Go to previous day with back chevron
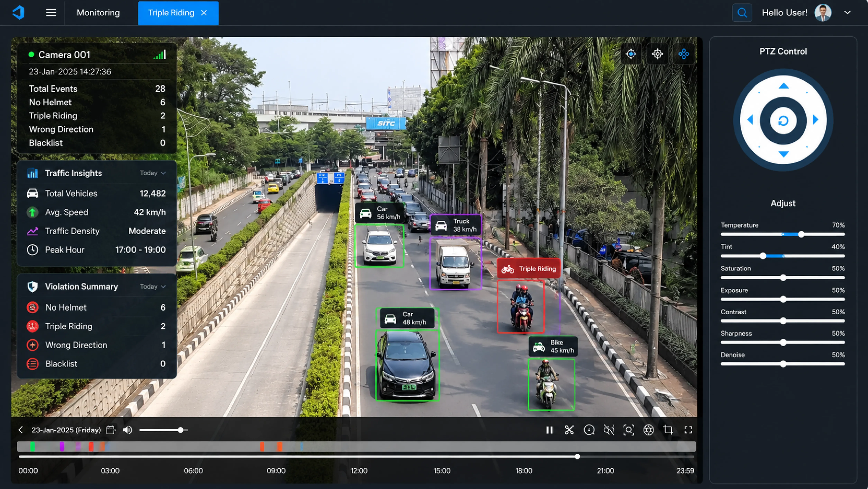 21,430
